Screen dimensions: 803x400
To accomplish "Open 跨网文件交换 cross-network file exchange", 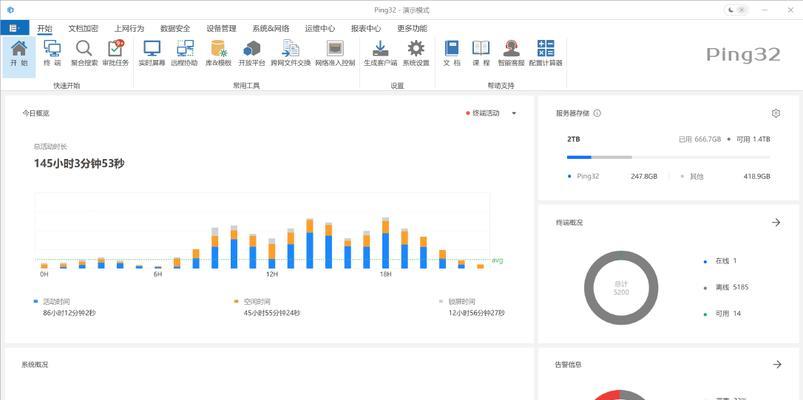I will 291,53.
